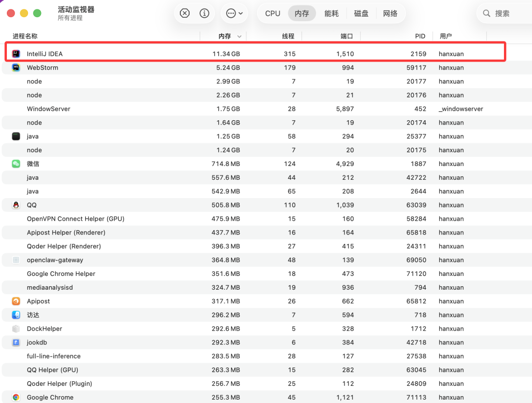Switch to the CPU tab

pos(273,13)
